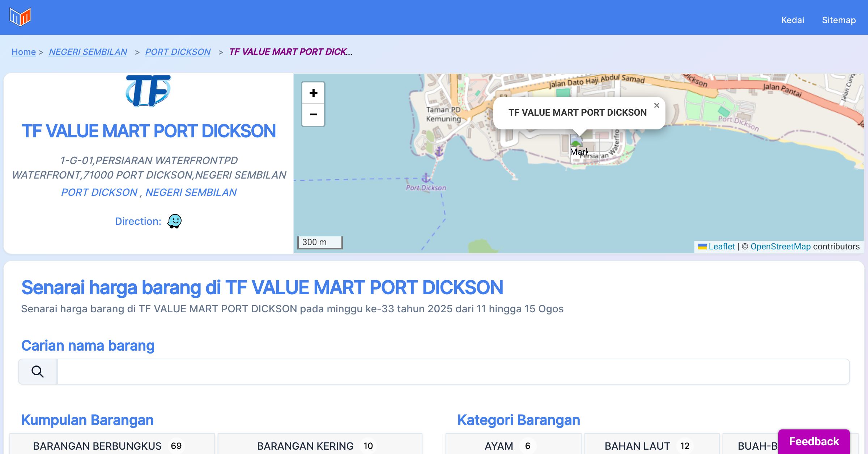This screenshot has height=454, width=868.
Task: Select BAHAN LAUT category
Action: [x=652, y=445]
